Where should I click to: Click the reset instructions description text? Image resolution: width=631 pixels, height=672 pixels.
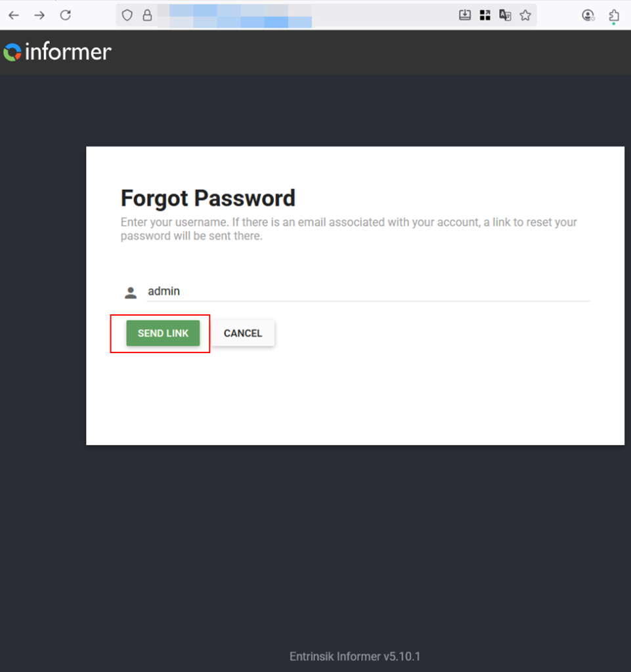349,229
